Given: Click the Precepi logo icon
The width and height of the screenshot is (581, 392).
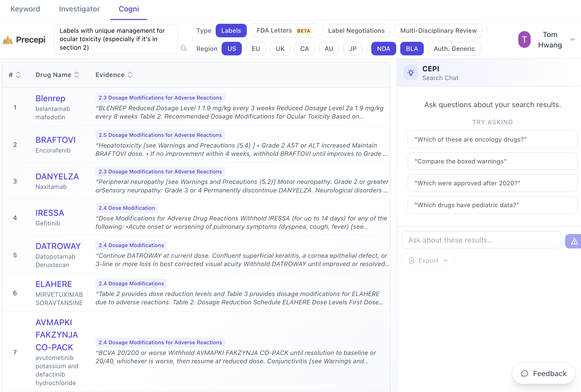Looking at the screenshot, I should click(x=8, y=40).
